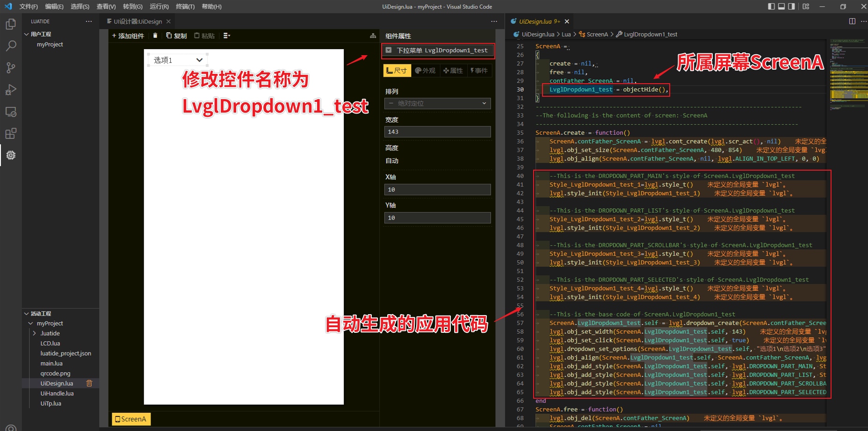868x431 pixels.
Task: Open the Remote Explorer icon
Action: (10, 112)
